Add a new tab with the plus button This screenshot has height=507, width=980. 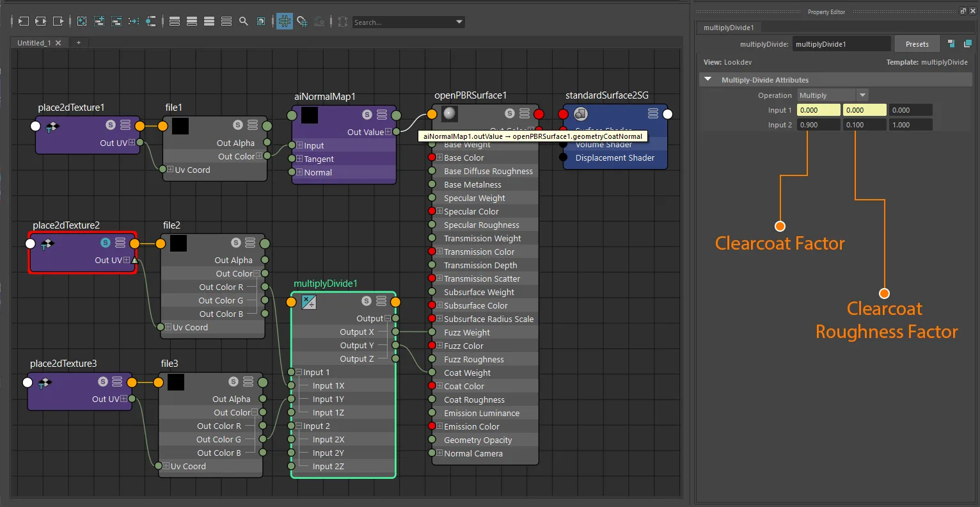click(x=79, y=43)
